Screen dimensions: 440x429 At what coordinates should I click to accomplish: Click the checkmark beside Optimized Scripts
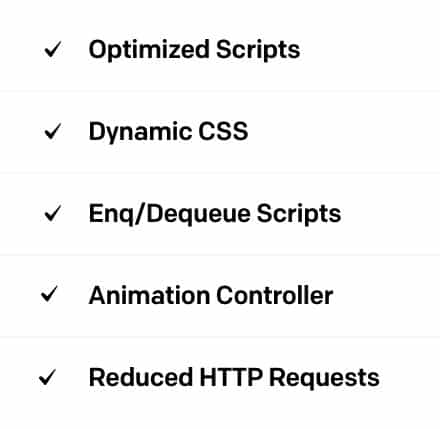(53, 49)
